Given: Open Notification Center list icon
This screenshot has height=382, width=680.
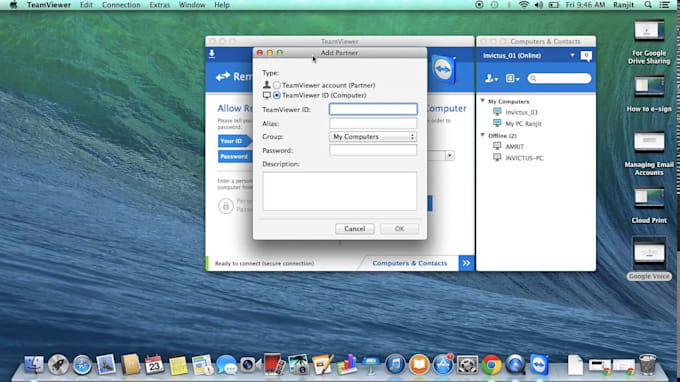Looking at the screenshot, I should (664, 5).
